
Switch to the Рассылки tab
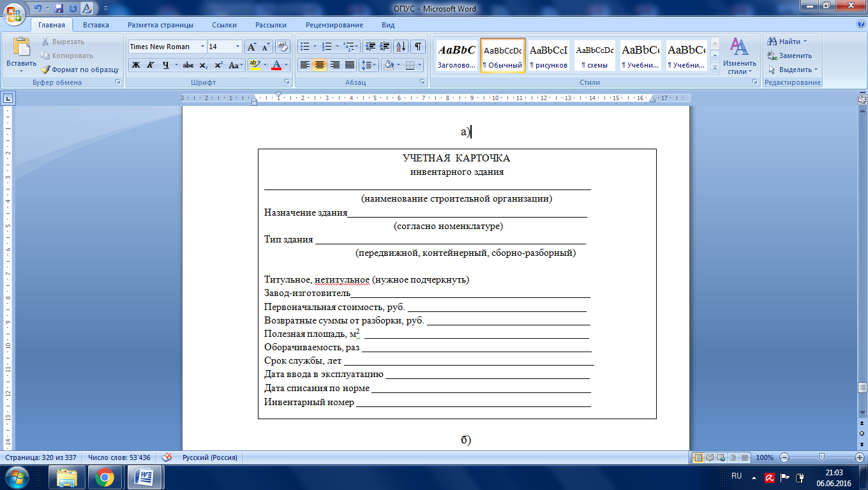(271, 25)
